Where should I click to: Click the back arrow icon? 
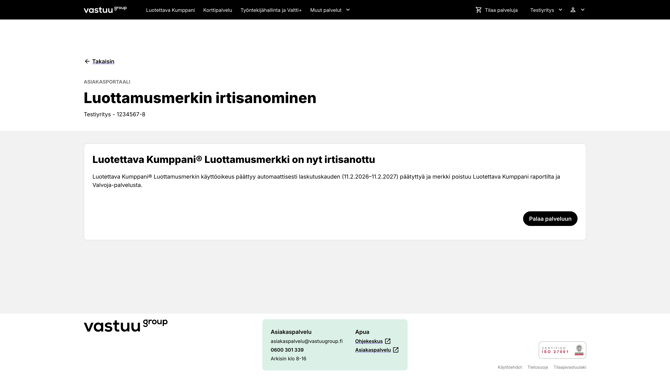pos(87,62)
